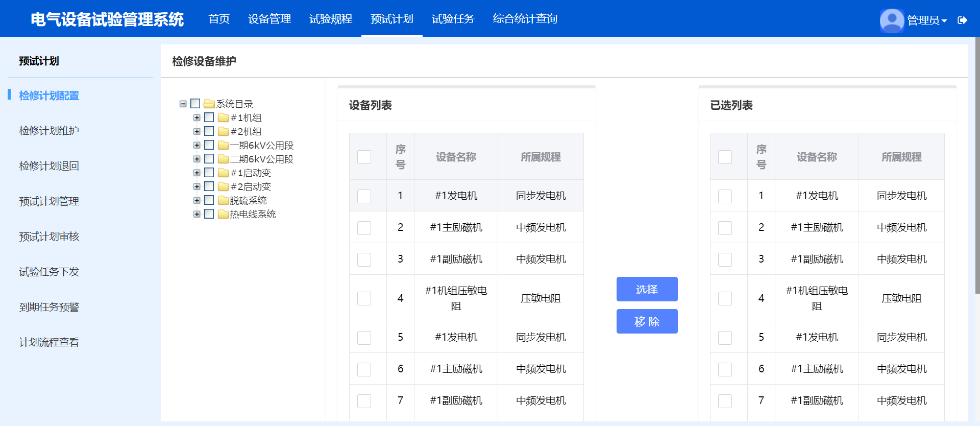980x426 pixels.
Task: Expand the #1启动变 tree node
Action: pos(197,173)
